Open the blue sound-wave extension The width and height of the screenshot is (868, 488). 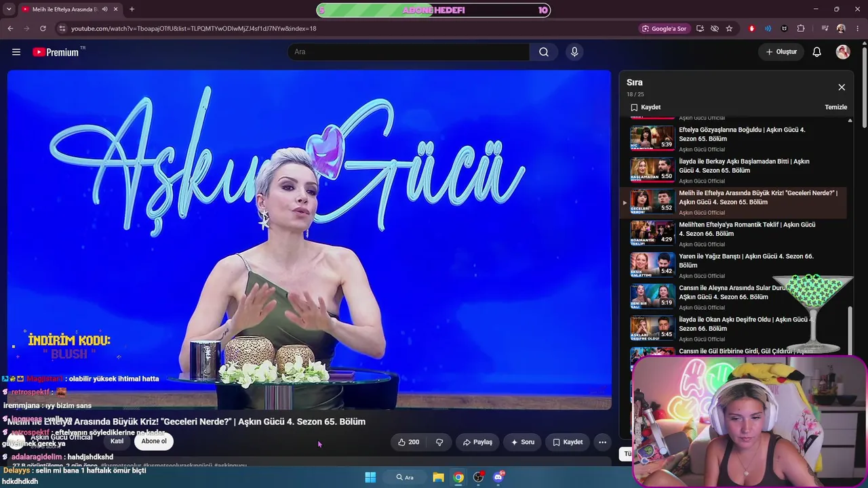[x=768, y=28]
